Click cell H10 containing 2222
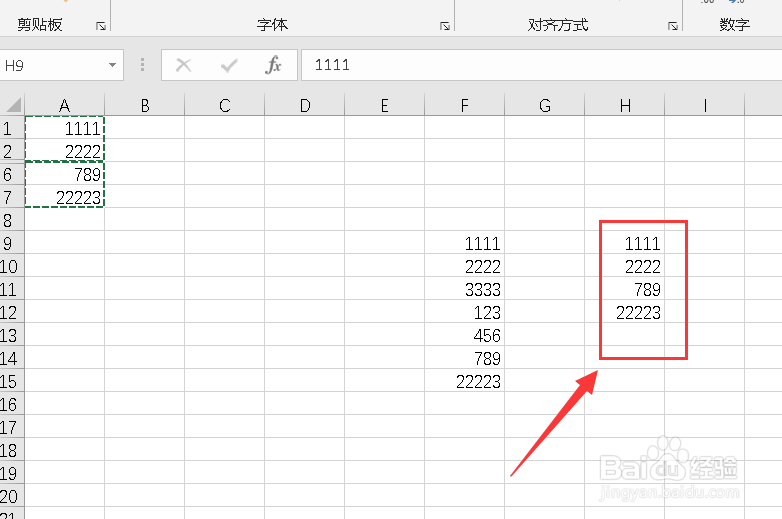This screenshot has height=519, width=782. coord(625,266)
